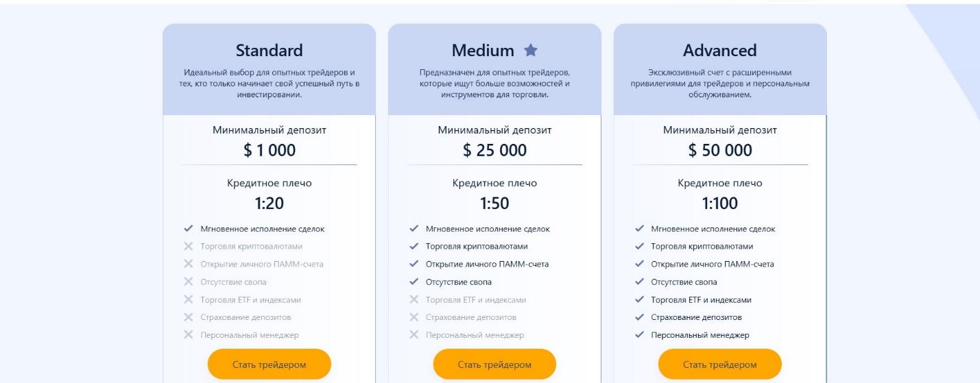
Task: Click Стать трейдером button in Medium plan
Action: click(494, 365)
